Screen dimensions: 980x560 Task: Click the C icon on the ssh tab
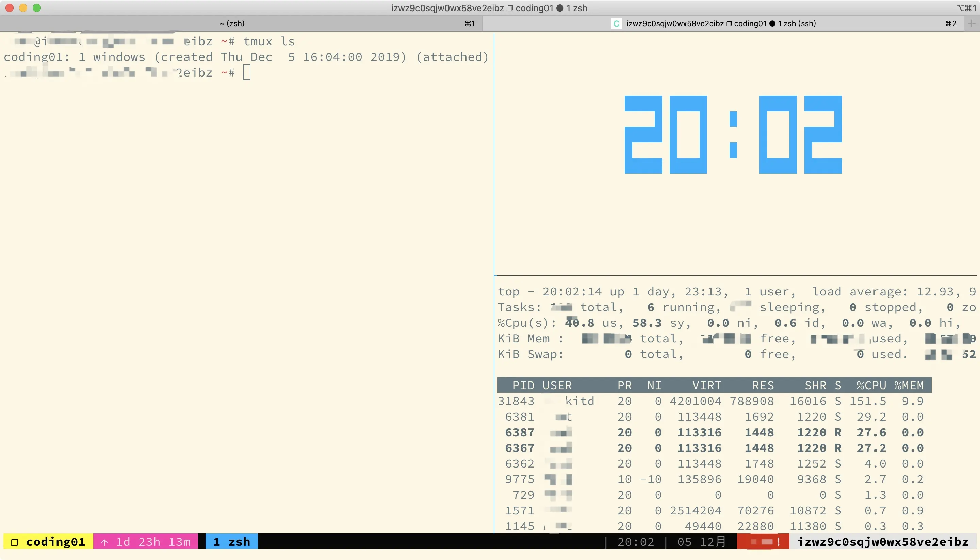pyautogui.click(x=616, y=23)
